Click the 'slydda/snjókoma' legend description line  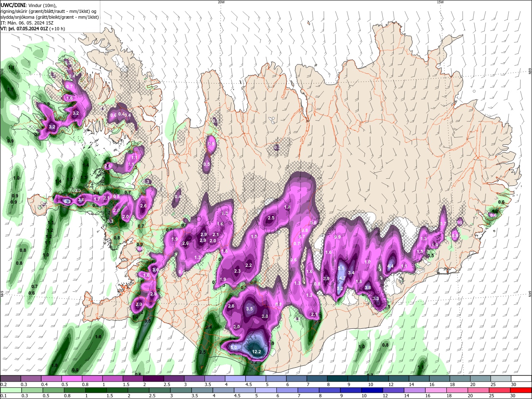tap(49, 17)
